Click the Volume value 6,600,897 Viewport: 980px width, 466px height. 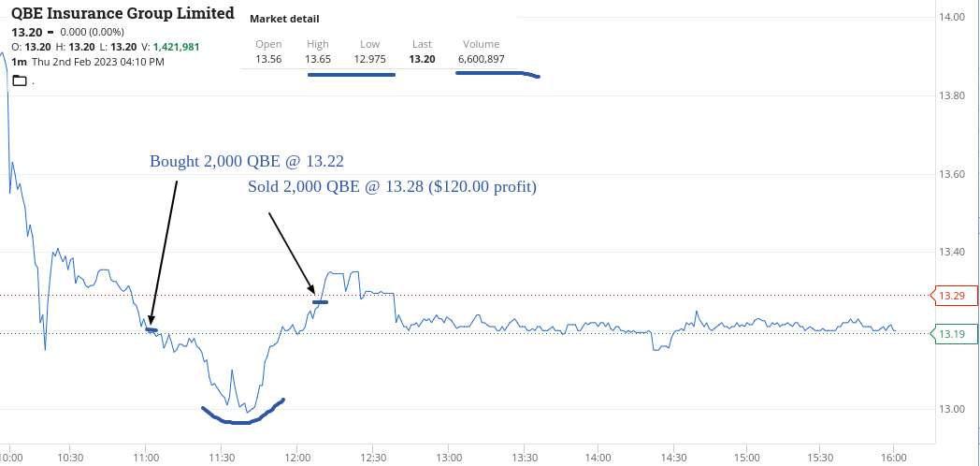coord(481,59)
